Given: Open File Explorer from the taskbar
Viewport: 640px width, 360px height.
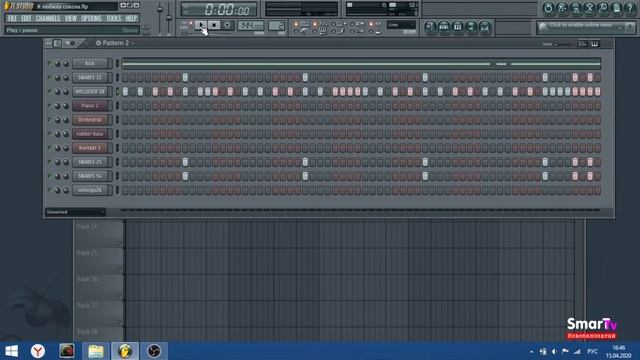Looking at the screenshot, I should (x=96, y=351).
